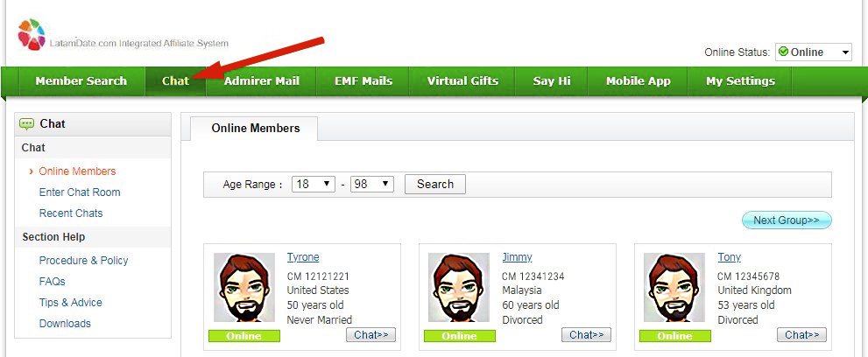The width and height of the screenshot is (868, 357).
Task: Open the Member Search menu
Action: 81,80
